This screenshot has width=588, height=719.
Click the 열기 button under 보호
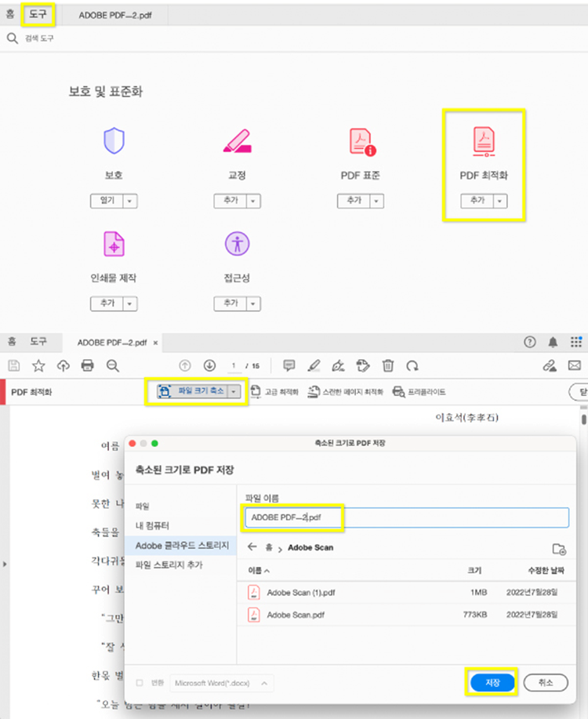click(x=107, y=201)
